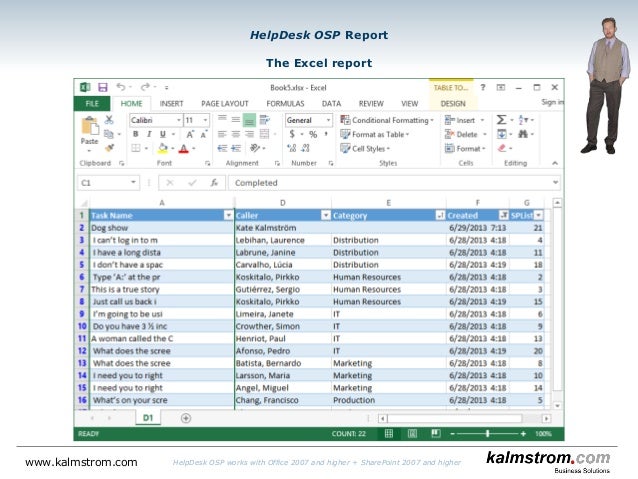Collapse the ribbon with the arrow
The image size is (638, 479).
coord(555,163)
